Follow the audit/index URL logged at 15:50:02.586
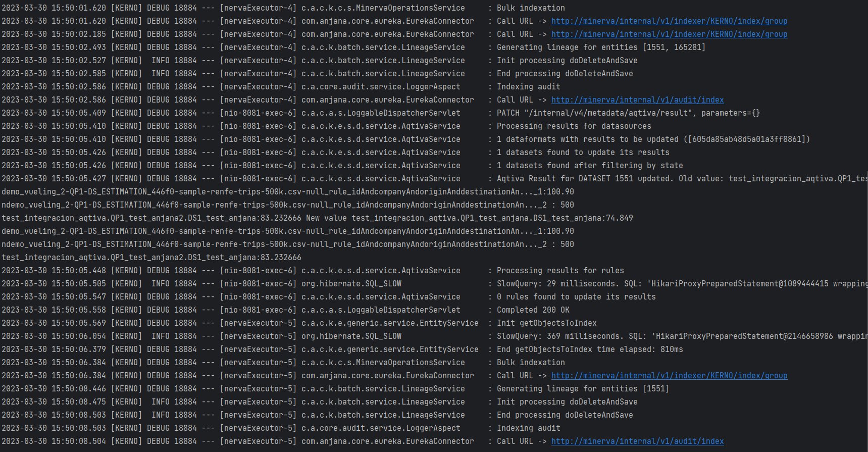The height and width of the screenshot is (452, 868). pos(637,100)
